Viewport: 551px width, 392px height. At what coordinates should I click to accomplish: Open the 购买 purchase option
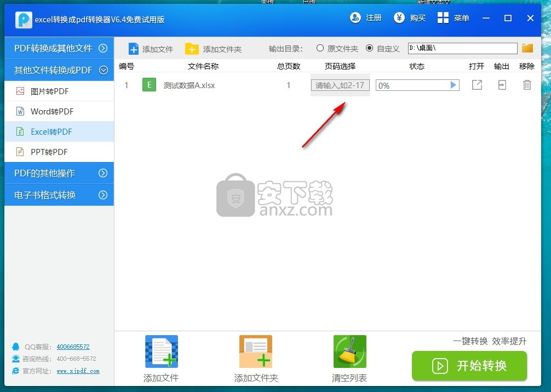[x=410, y=18]
